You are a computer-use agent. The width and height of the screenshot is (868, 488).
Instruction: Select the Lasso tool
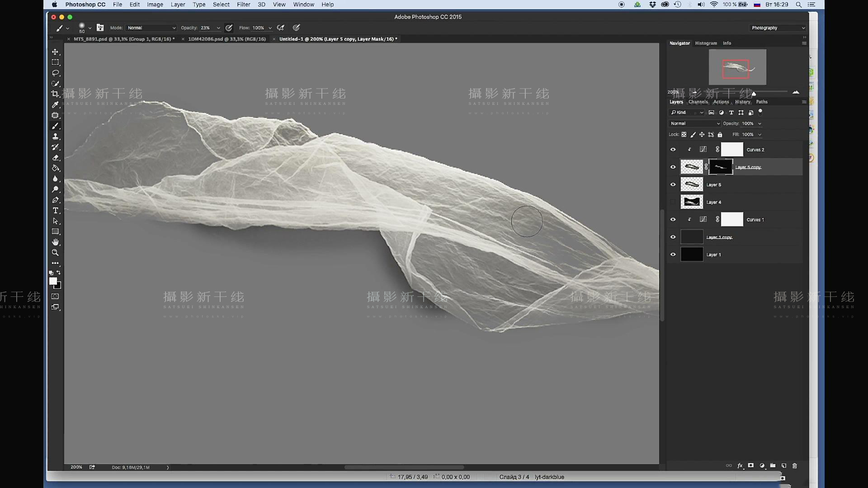point(55,73)
